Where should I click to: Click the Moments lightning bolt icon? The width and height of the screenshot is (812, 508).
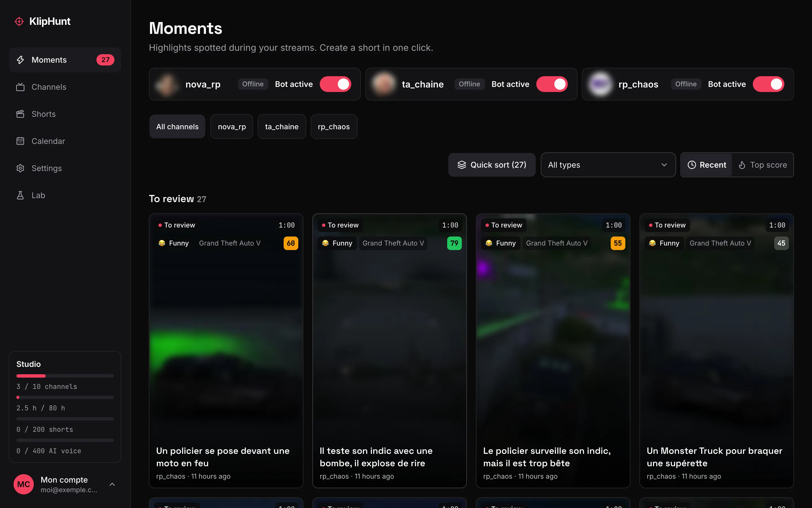(x=21, y=60)
